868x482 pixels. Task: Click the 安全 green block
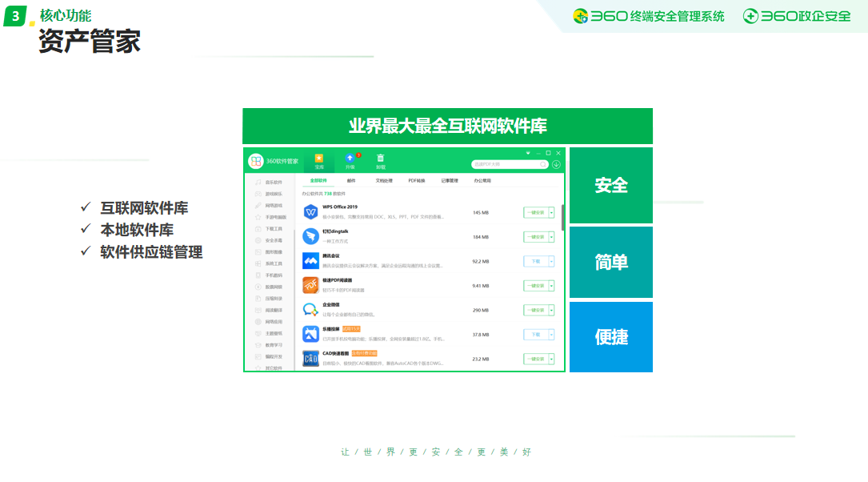[611, 185]
